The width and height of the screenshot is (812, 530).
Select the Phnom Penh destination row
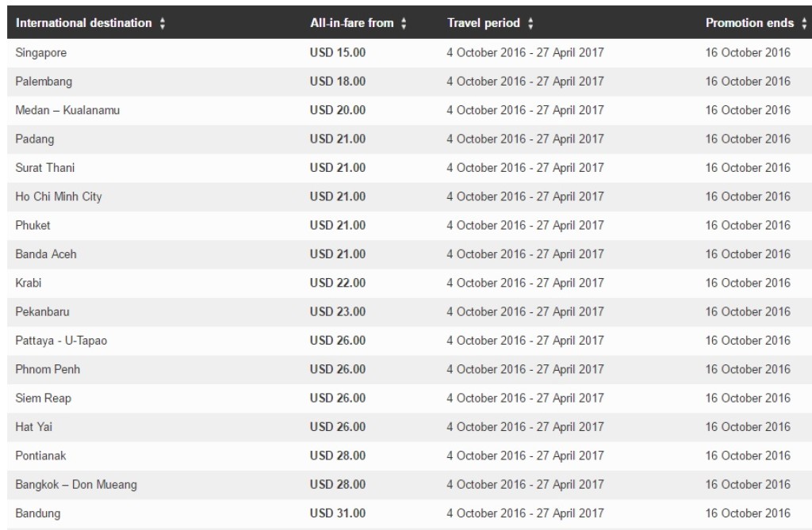tap(48, 369)
